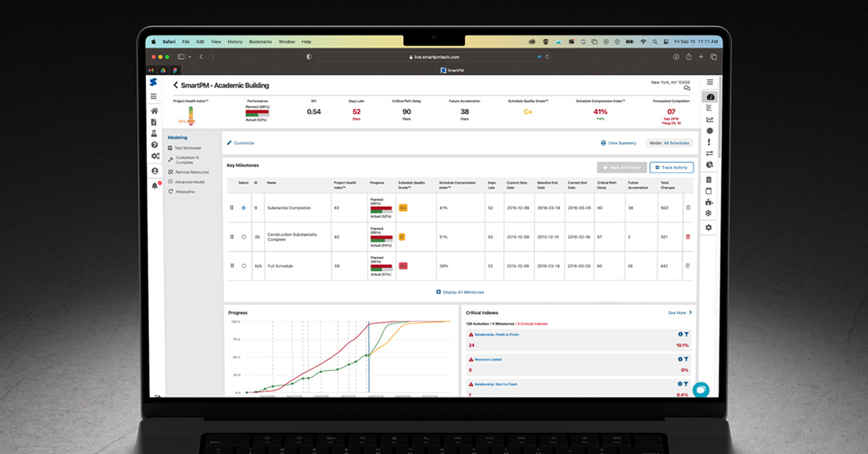Select the Remove Resources modeling tool

point(190,172)
